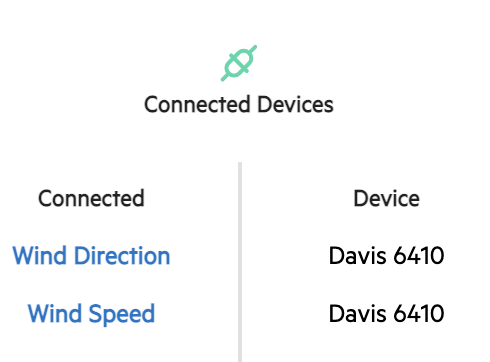The height and width of the screenshot is (362, 490).
Task: Click the Connected Devices title text
Action: [239, 104]
